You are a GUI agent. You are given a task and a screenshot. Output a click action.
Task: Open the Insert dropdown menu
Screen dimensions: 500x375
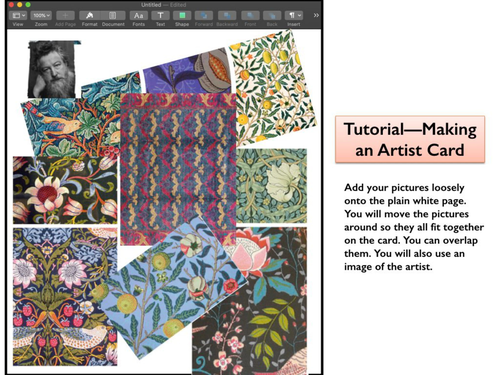[x=294, y=16]
